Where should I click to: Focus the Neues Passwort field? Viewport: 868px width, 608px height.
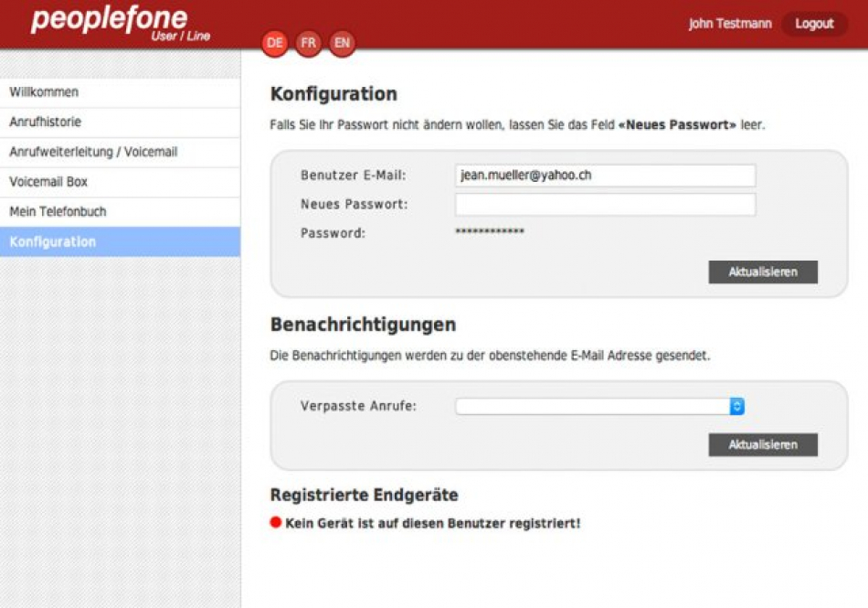(x=605, y=204)
